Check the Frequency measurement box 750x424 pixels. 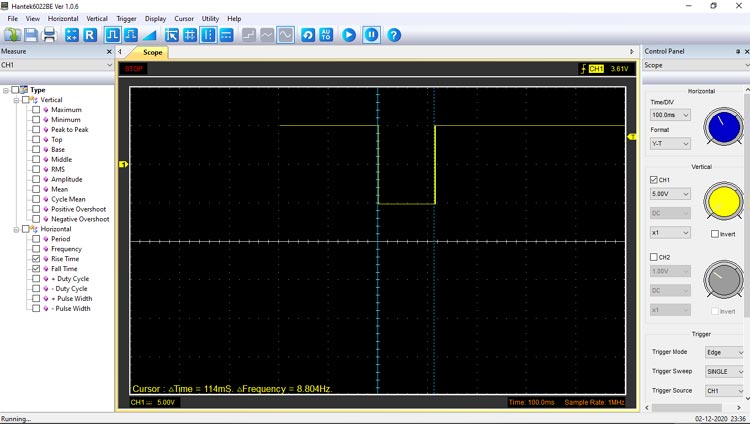(36, 249)
